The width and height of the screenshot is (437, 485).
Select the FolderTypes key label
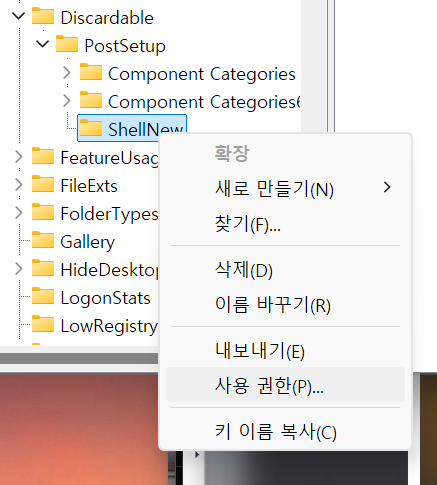[109, 214]
